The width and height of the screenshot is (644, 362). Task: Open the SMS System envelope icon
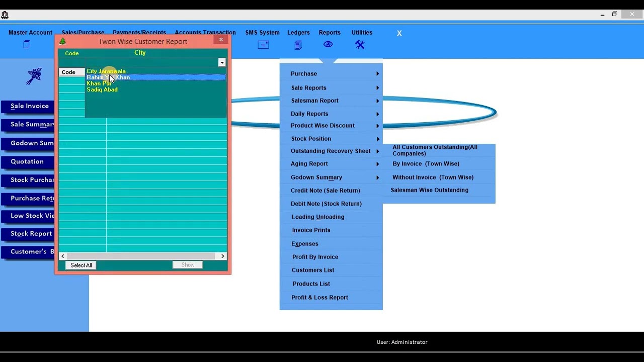pos(263,45)
